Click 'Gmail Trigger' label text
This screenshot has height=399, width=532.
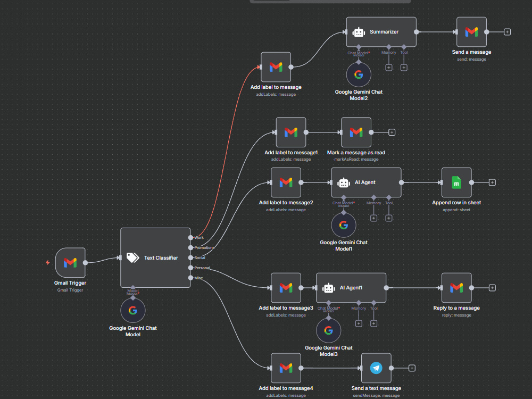[x=70, y=283]
